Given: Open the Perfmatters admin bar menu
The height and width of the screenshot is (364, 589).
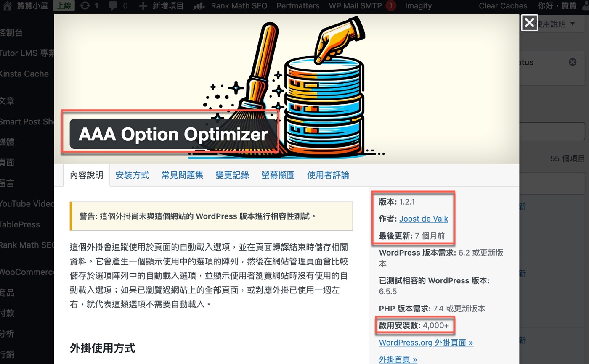Looking at the screenshot, I should 298,6.
